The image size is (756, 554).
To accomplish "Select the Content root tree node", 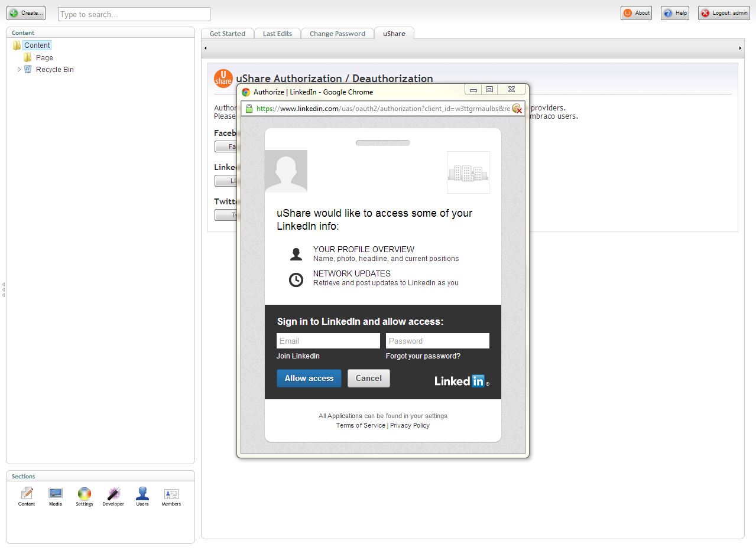I will pos(37,45).
